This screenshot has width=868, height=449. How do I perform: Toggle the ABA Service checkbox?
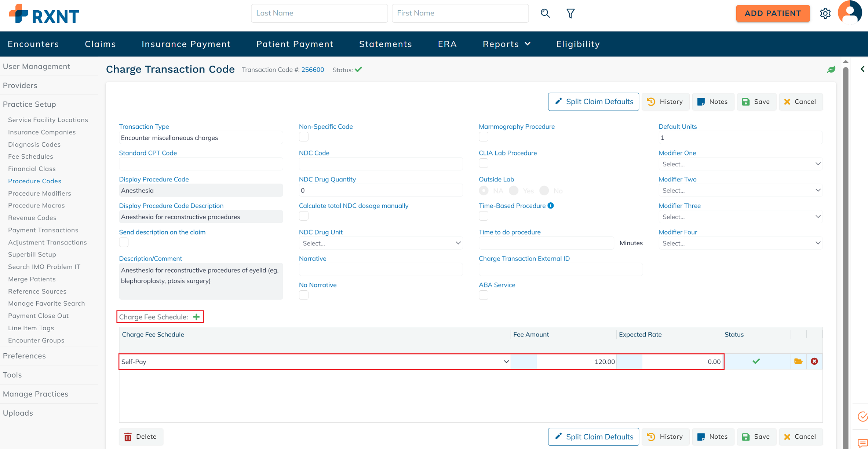(484, 295)
